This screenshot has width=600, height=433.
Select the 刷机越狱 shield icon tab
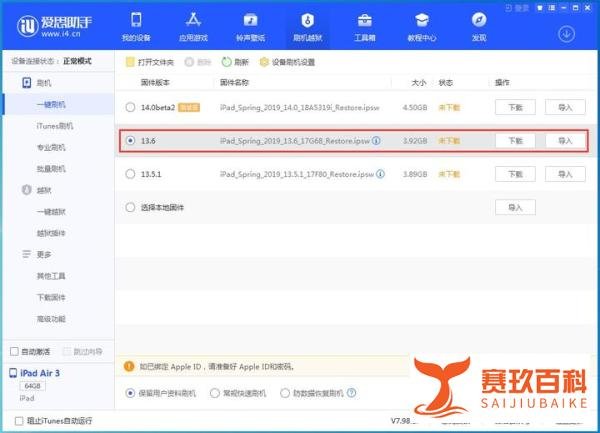[307, 26]
